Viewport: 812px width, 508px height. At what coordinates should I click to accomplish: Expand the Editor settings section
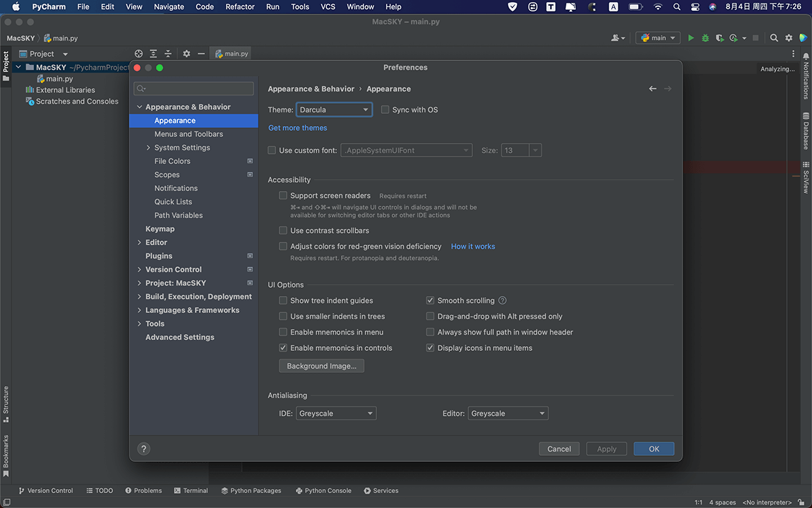[139, 242]
